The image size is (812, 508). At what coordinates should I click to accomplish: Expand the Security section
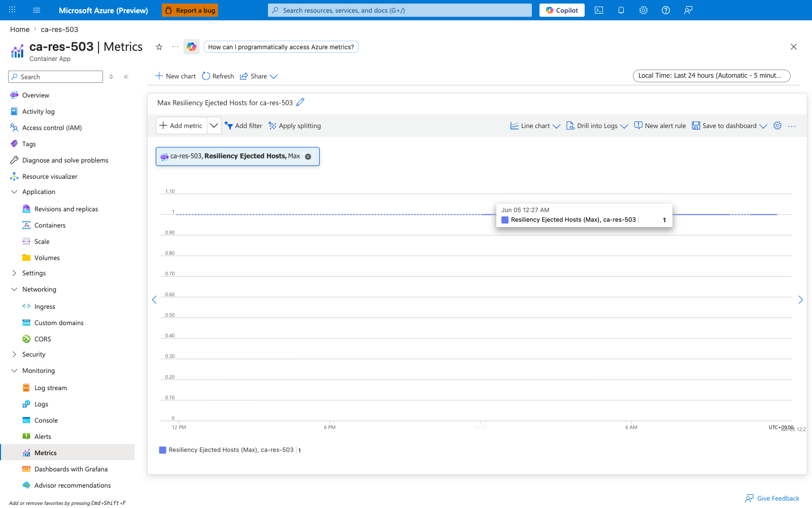pyautogui.click(x=14, y=354)
